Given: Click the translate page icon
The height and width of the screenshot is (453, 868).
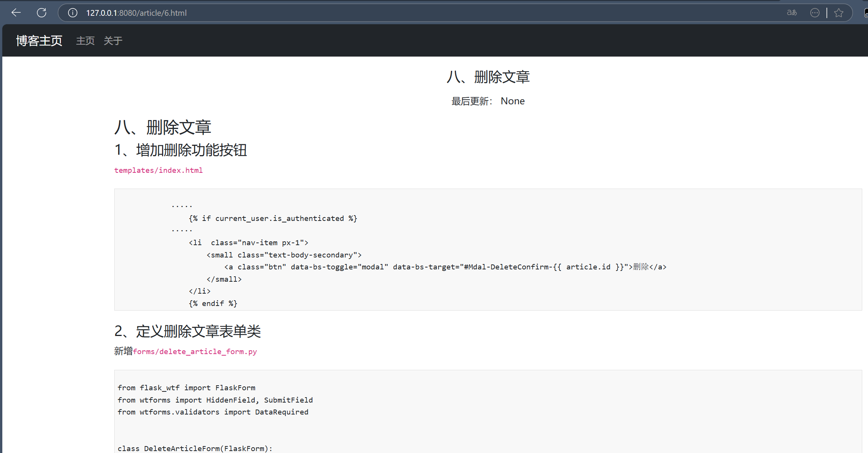Looking at the screenshot, I should (x=791, y=13).
